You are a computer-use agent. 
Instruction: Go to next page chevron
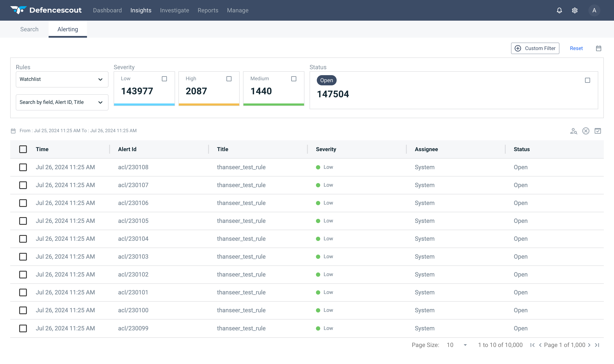click(x=589, y=345)
